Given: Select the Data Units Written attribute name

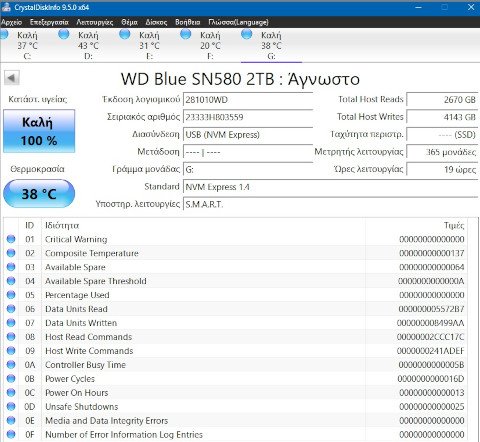Looking at the screenshot, I should tap(81, 323).
